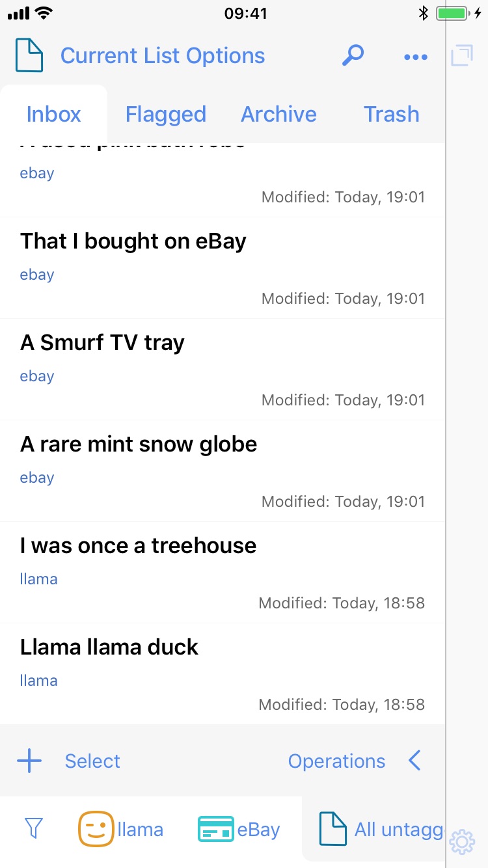This screenshot has height=868, width=488.
Task: Click the llama tag under 'Llama llama duck'
Action: pos(38,681)
